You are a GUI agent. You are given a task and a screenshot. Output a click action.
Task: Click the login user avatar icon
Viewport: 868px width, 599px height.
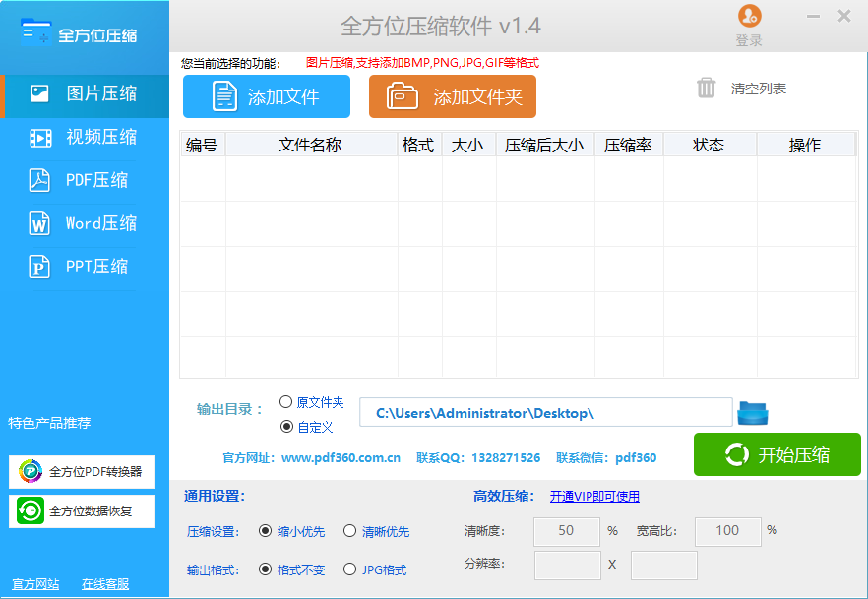tap(749, 17)
